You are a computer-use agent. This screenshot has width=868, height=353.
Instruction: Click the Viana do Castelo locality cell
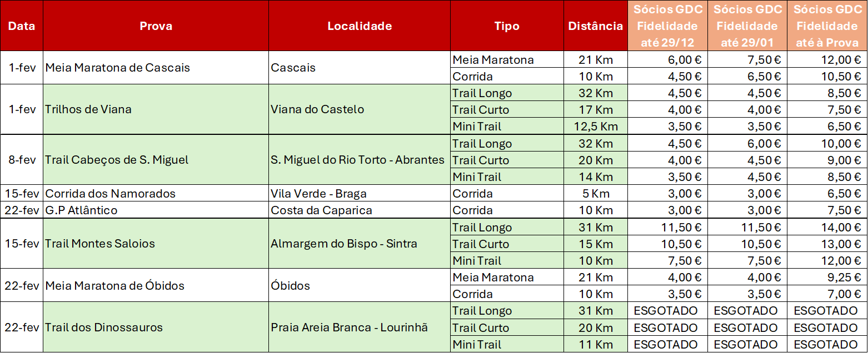coord(317,109)
